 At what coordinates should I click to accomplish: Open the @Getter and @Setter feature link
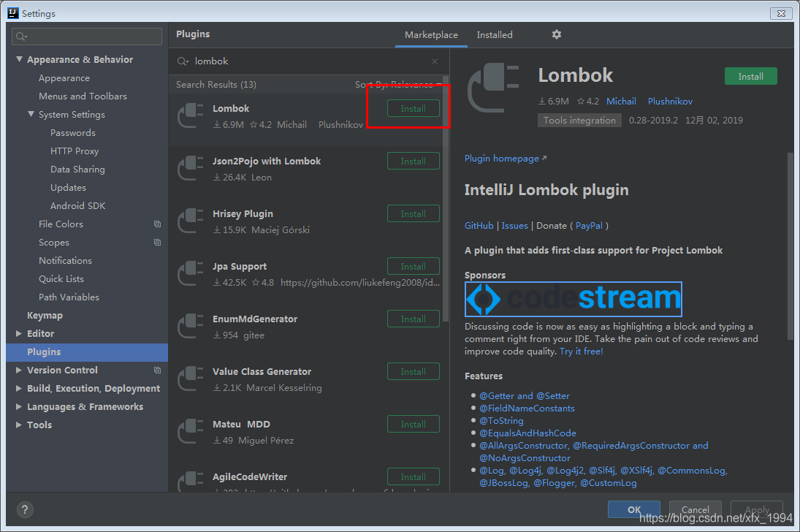point(525,395)
